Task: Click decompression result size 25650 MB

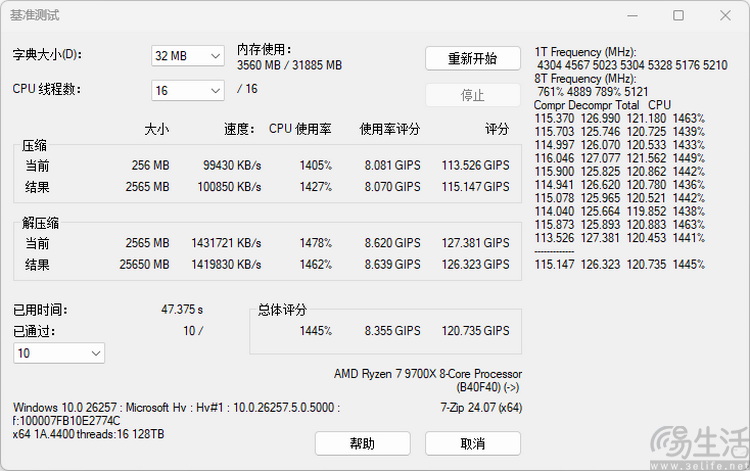Action: [x=144, y=264]
